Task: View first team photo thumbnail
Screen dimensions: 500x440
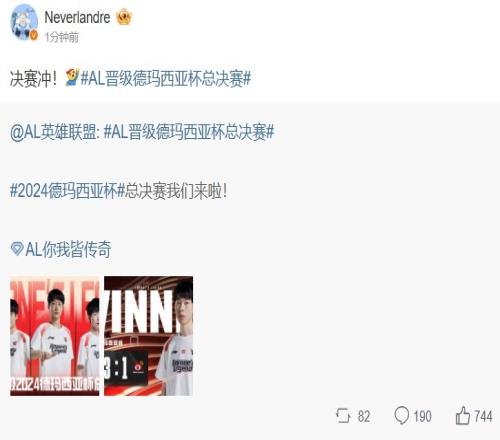Action: click(x=55, y=336)
